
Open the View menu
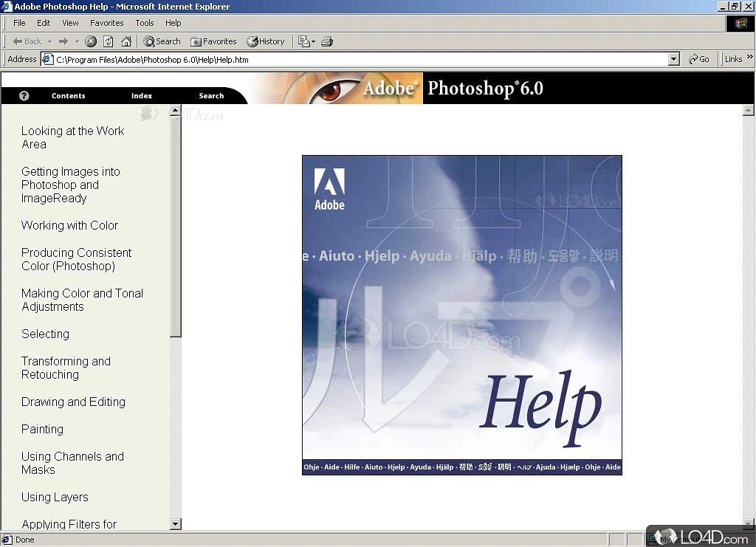(70, 23)
